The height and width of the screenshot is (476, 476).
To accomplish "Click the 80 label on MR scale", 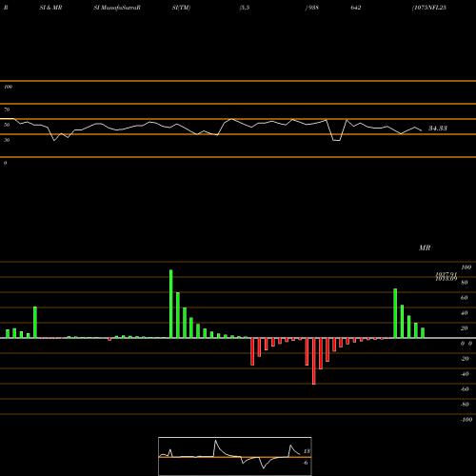I will point(465,283).
